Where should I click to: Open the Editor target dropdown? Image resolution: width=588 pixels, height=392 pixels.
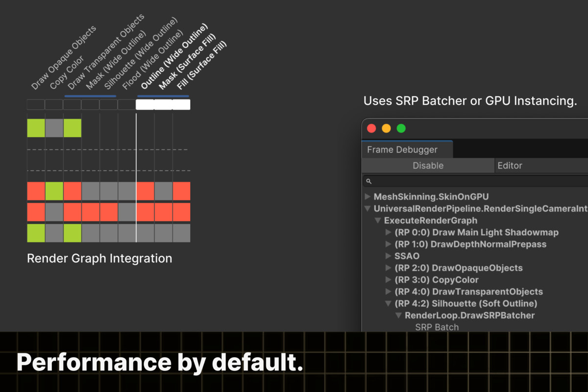[541, 166]
